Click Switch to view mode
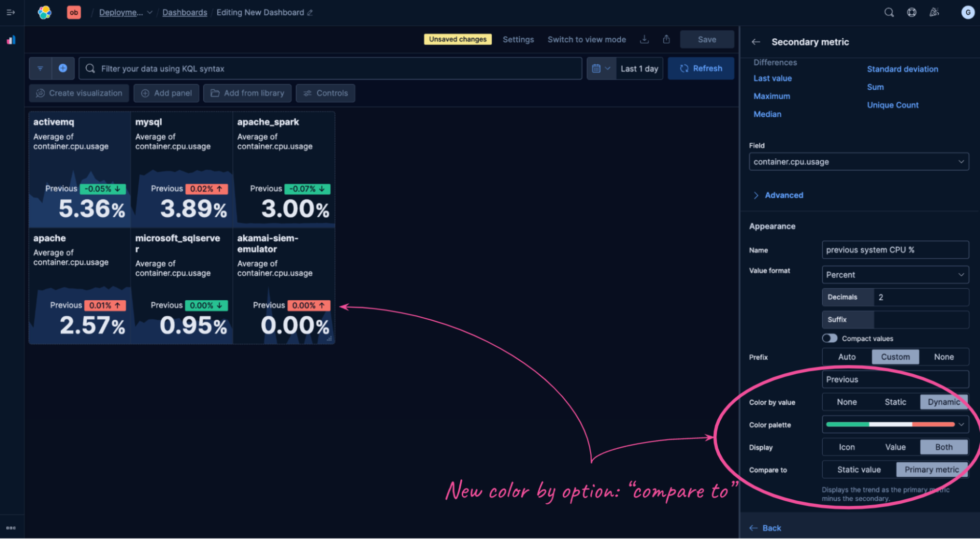Screen dimensions: 980x539 point(586,39)
